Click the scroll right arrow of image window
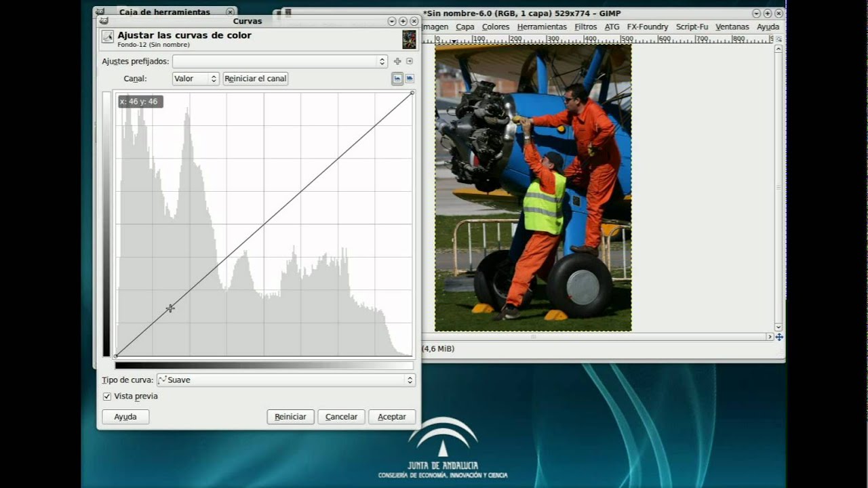868x488 pixels. tap(770, 337)
